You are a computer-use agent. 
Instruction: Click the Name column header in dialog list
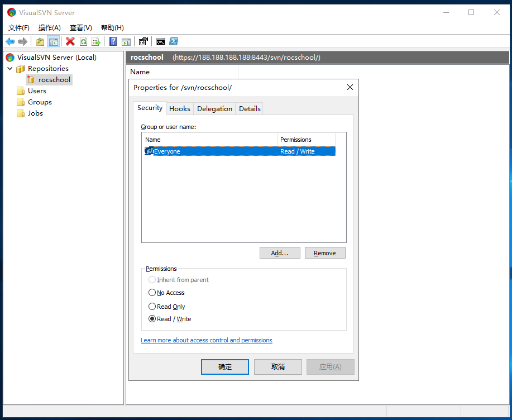click(209, 140)
